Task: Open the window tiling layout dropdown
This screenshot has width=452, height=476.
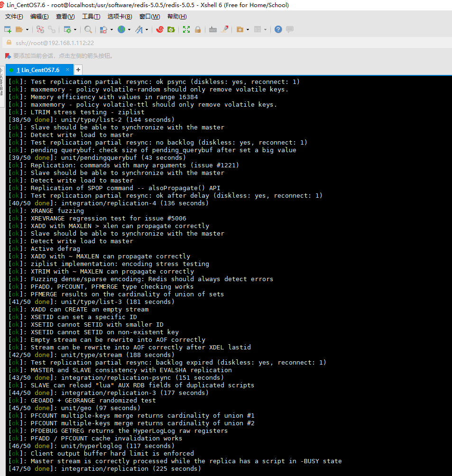Action: pyautogui.click(x=265, y=29)
